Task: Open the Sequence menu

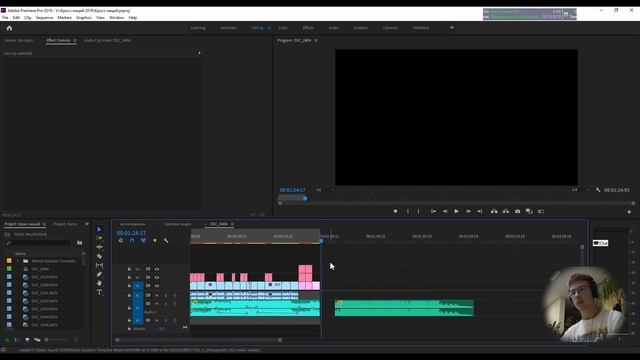Action: 44,18
